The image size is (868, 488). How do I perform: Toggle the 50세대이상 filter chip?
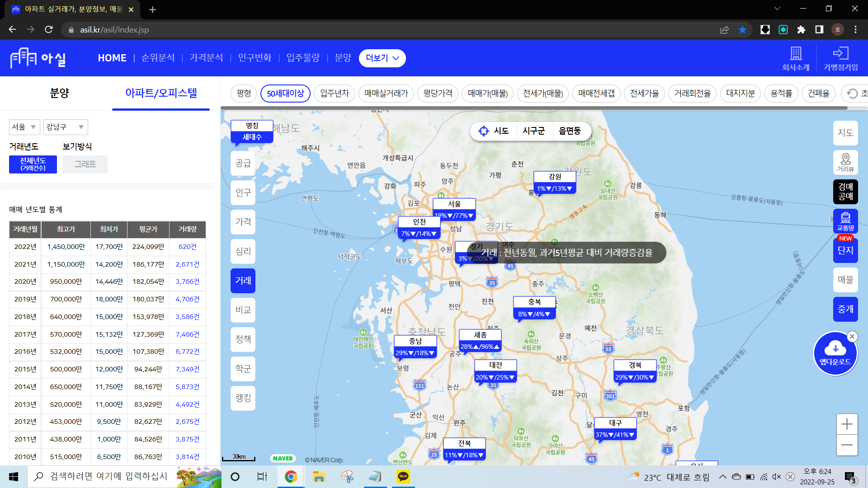tap(285, 94)
